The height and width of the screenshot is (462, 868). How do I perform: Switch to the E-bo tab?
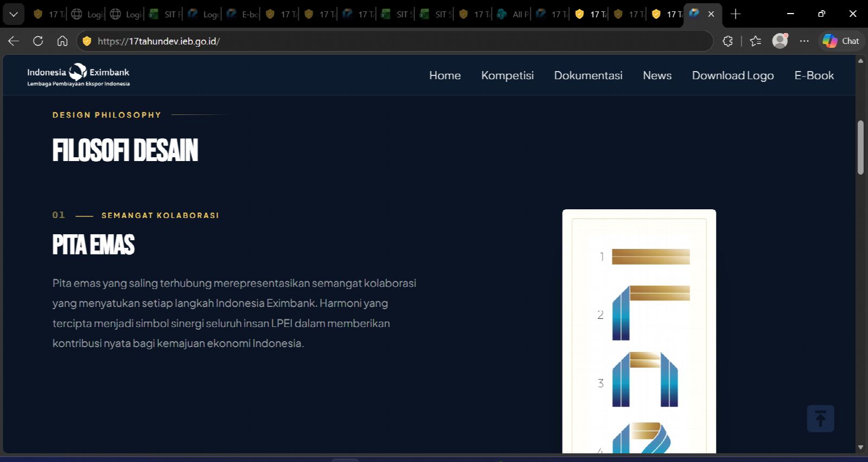point(241,14)
